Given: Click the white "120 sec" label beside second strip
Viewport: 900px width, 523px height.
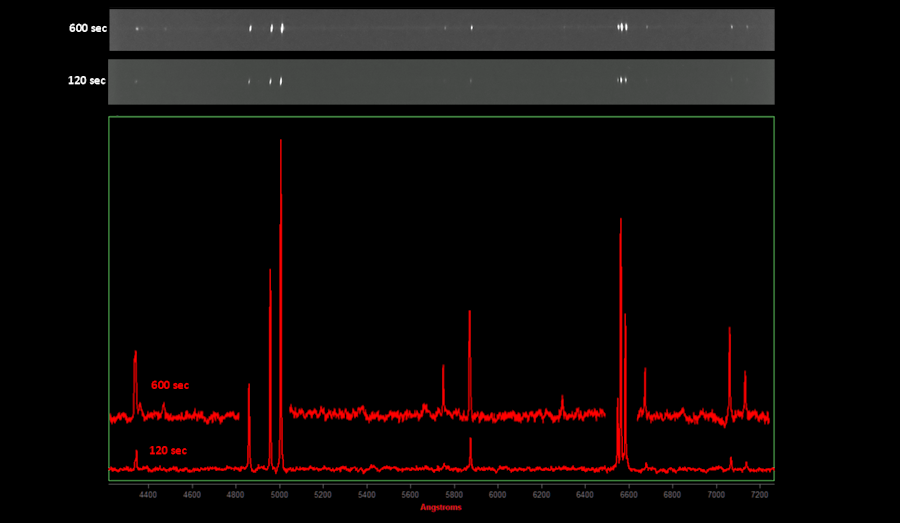Looking at the screenshot, I should pos(86,80).
